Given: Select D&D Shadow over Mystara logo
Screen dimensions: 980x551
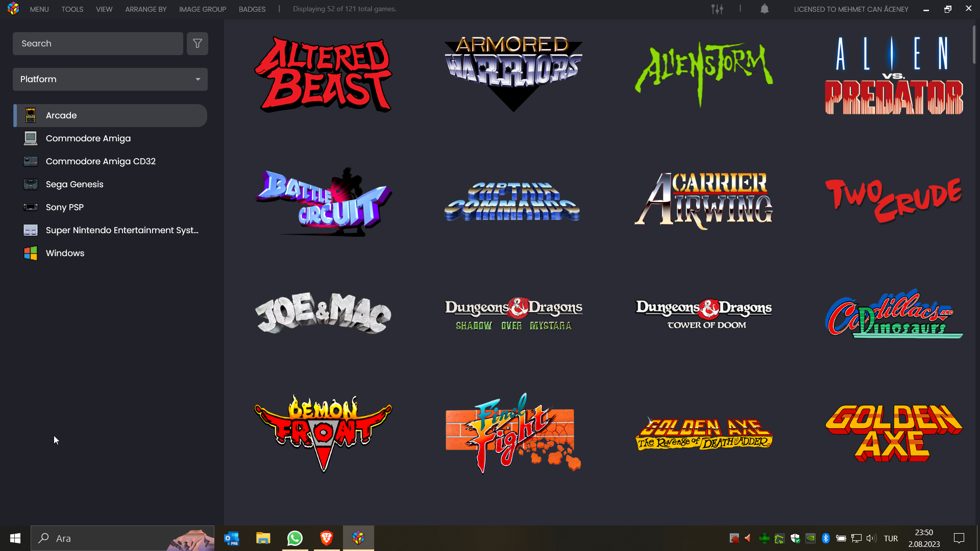Looking at the screenshot, I should pyautogui.click(x=513, y=314).
